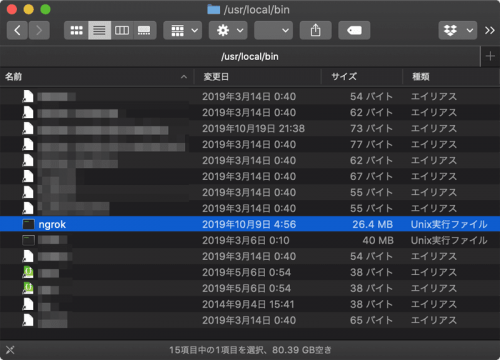Open the group-by arrangement dropdown
Viewport: 500px width, 360px height.
(x=182, y=30)
